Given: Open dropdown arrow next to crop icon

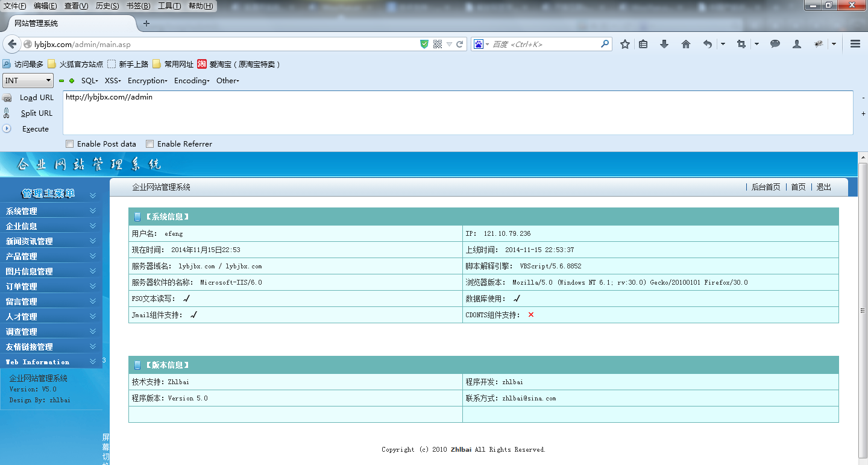Looking at the screenshot, I should click(756, 44).
